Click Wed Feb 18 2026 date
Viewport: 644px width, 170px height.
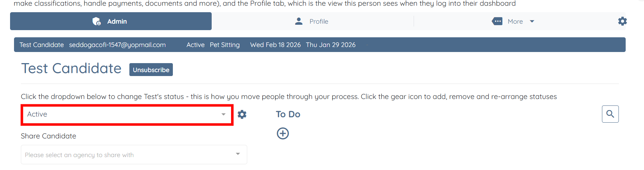[x=275, y=45]
